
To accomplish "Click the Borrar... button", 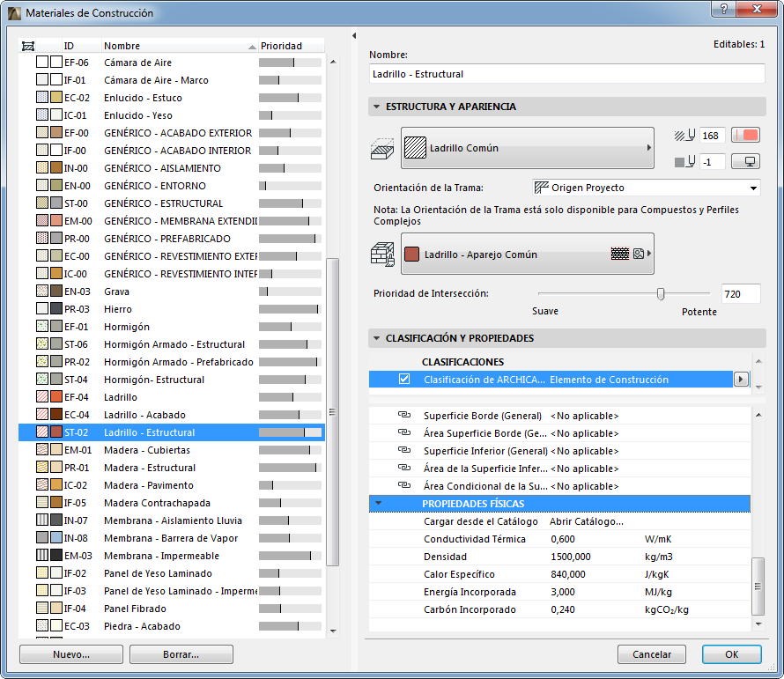I will coord(181,654).
